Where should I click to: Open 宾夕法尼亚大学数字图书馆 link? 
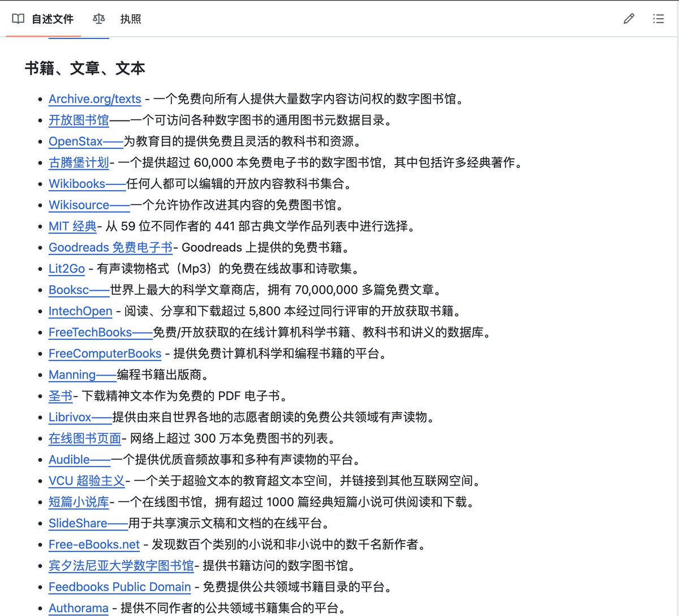click(121, 566)
